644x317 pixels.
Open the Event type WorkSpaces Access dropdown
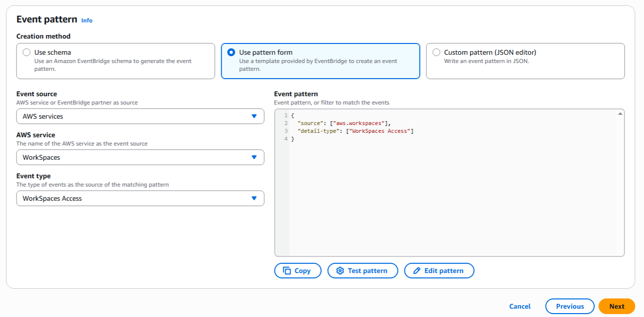[140, 198]
